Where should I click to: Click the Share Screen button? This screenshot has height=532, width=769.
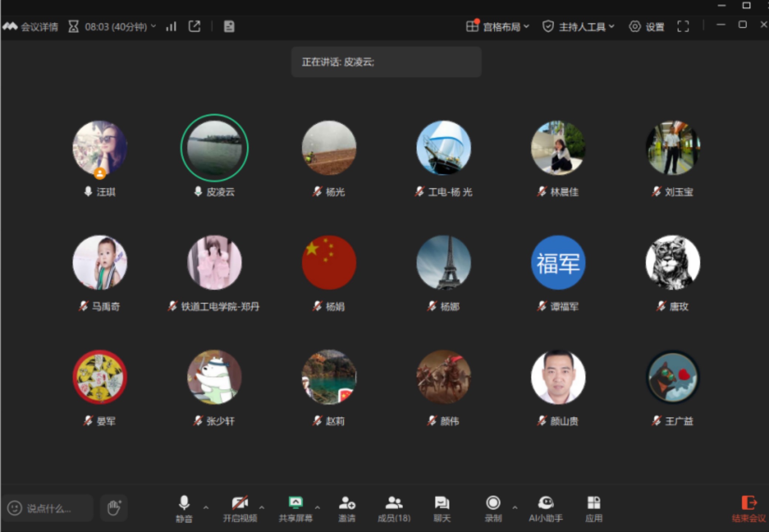pyautogui.click(x=295, y=508)
